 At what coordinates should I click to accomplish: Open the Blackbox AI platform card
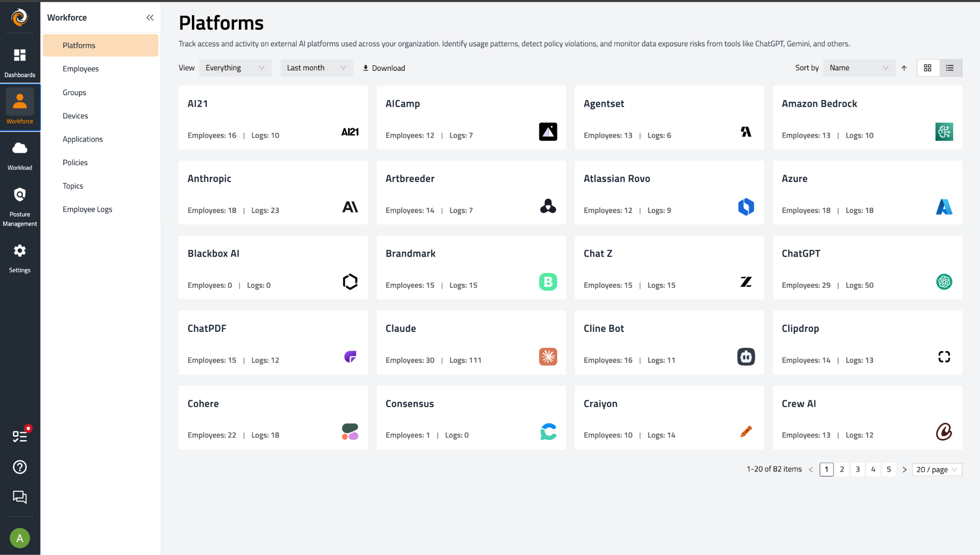click(273, 268)
